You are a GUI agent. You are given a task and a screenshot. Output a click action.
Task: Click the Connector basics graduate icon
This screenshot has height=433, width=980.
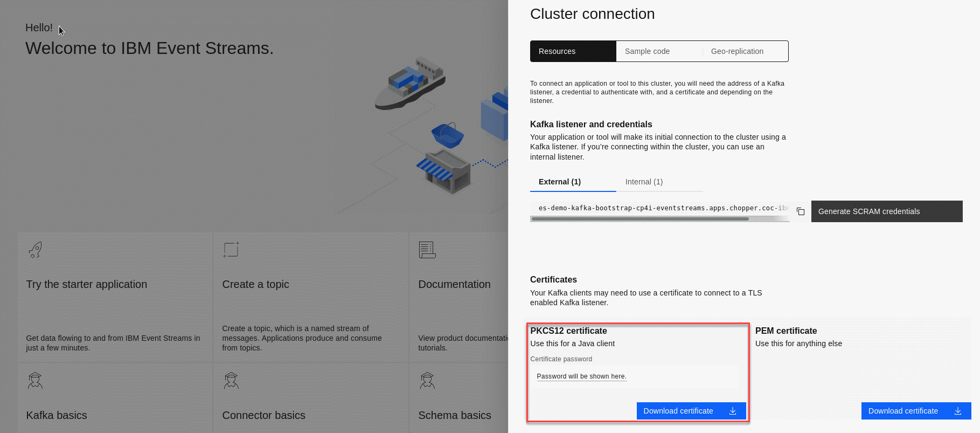point(231,381)
